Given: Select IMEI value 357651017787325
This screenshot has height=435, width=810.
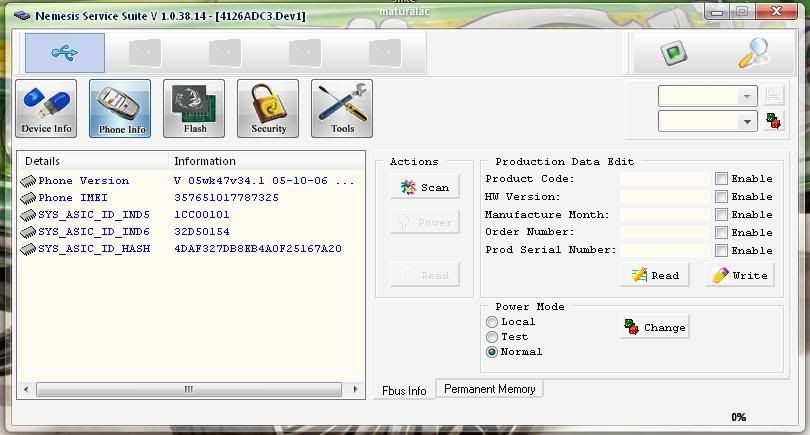Looking at the screenshot, I should (226, 198).
